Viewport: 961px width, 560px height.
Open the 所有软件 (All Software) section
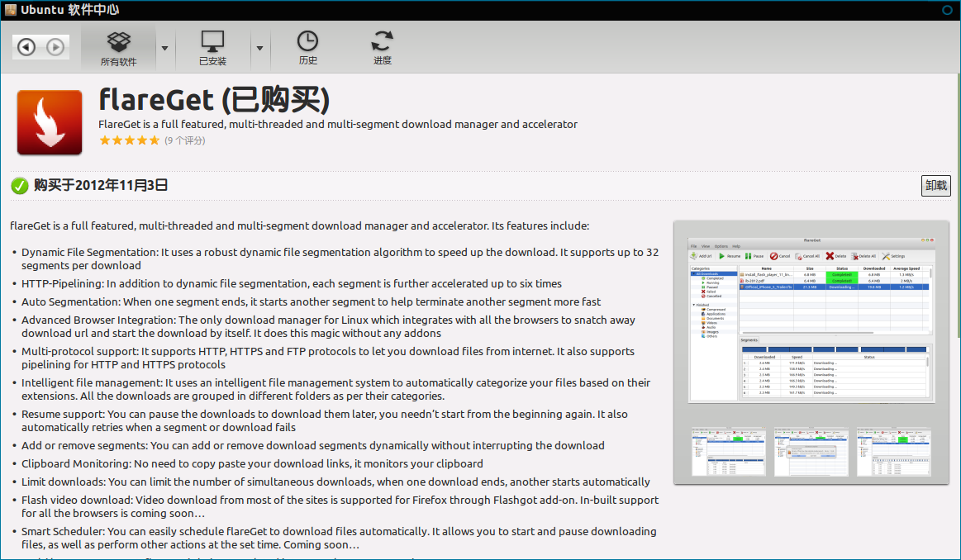coord(118,48)
